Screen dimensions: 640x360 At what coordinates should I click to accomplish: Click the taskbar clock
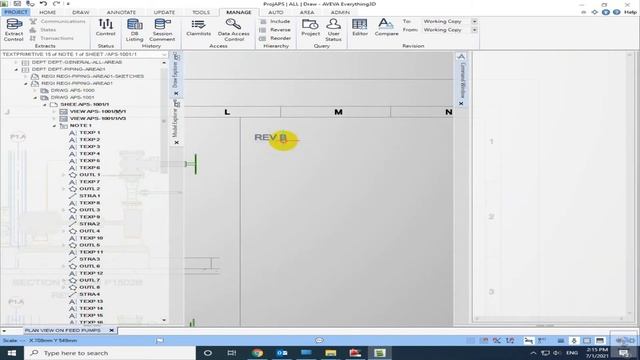(598, 353)
